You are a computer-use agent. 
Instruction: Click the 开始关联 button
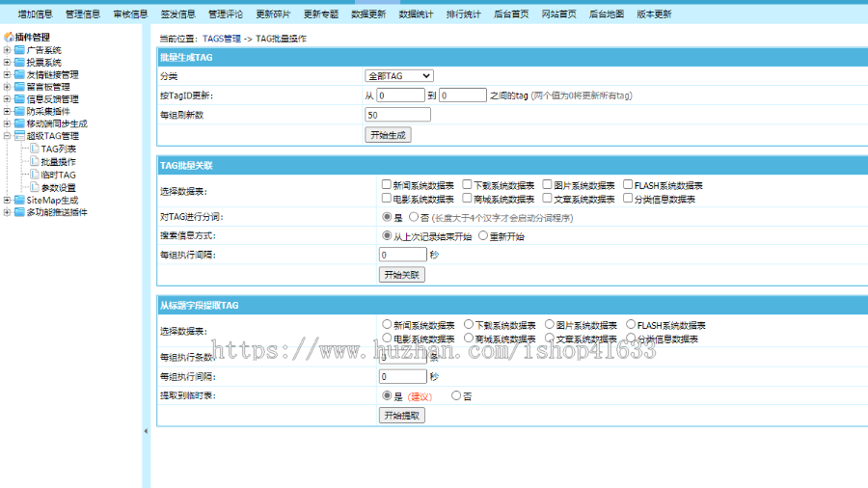(x=401, y=275)
